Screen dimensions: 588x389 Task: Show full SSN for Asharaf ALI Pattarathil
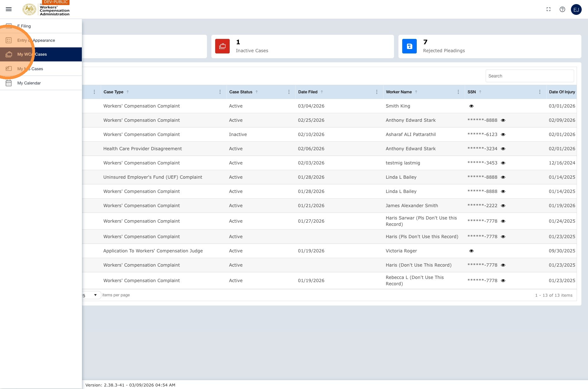coord(503,134)
